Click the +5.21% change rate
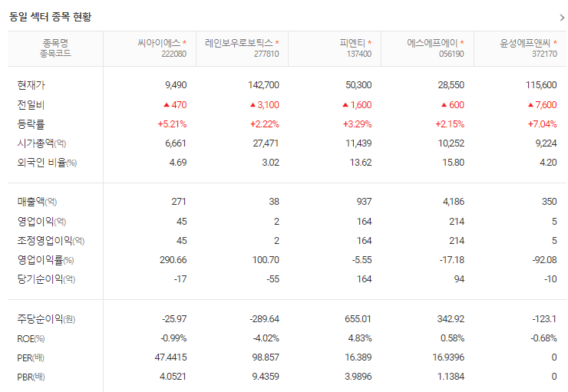 172,124
